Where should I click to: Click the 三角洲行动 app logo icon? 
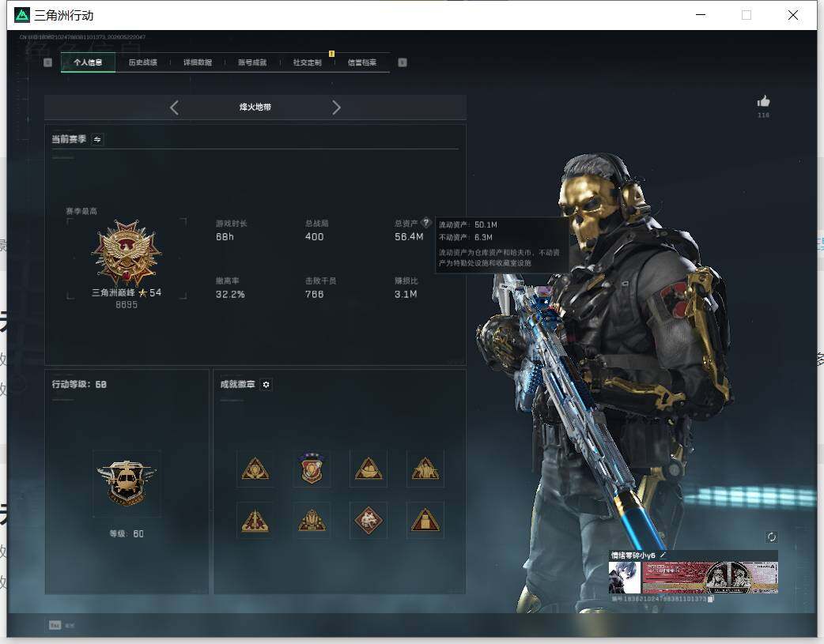pos(22,15)
